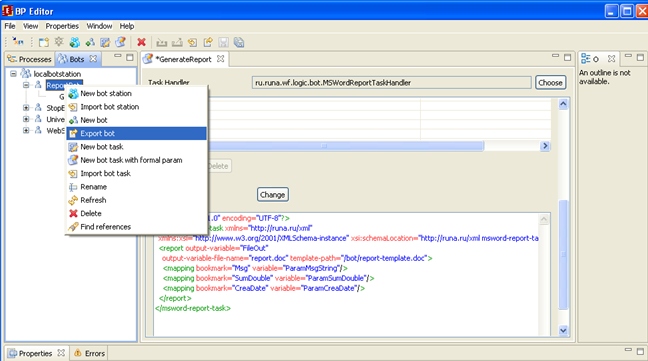Open the Errors bottom tab
This screenshot has height=361, width=648.
tap(90, 353)
